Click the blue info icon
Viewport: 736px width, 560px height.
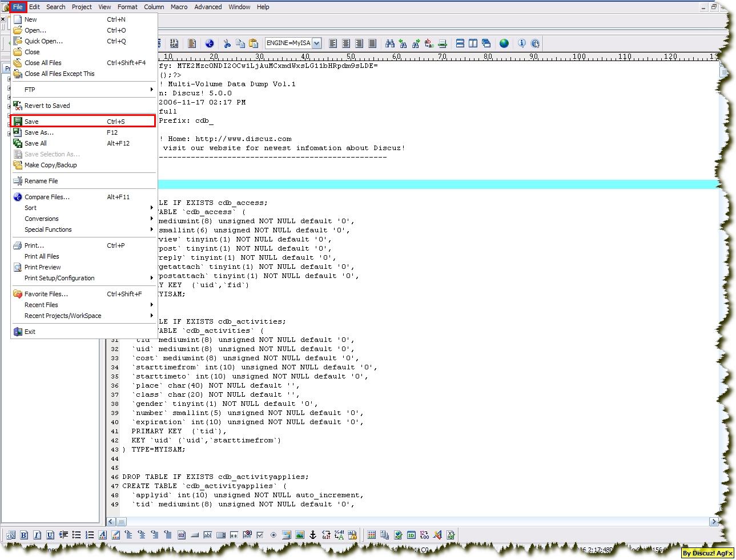coord(521,43)
